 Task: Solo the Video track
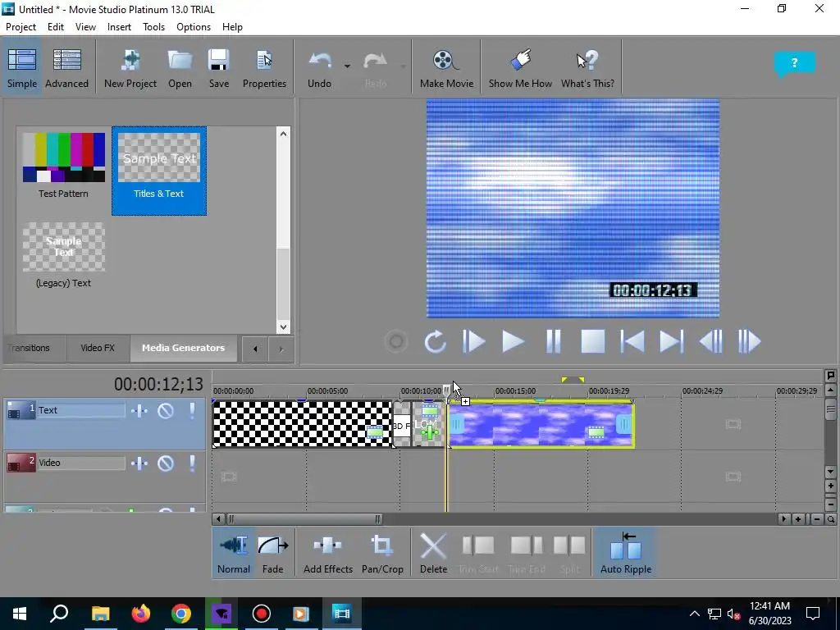tap(192, 463)
